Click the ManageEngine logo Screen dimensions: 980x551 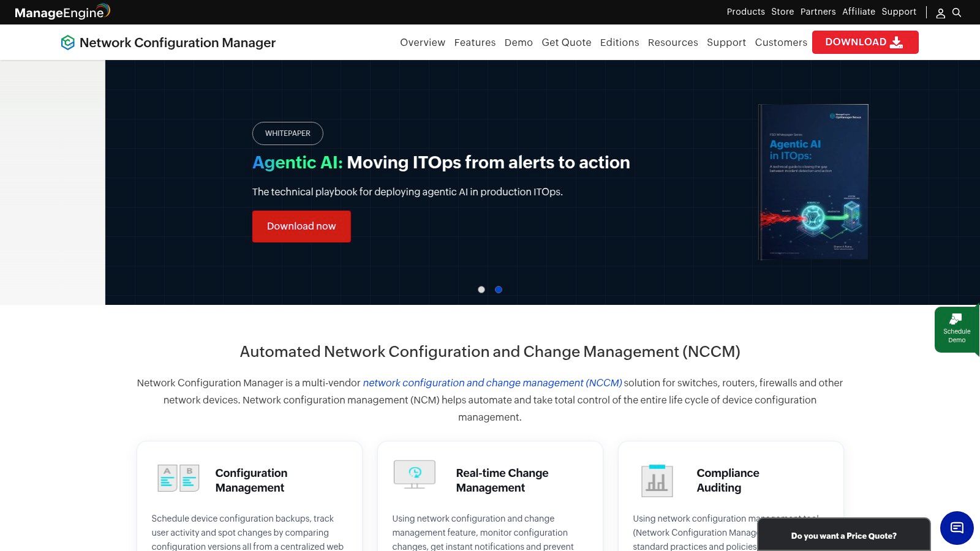click(62, 12)
